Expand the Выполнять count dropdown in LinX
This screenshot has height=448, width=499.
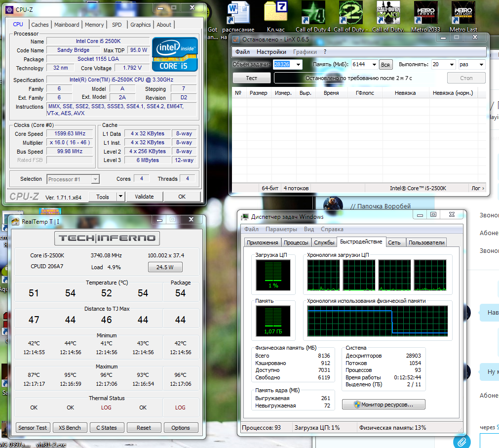(x=452, y=64)
